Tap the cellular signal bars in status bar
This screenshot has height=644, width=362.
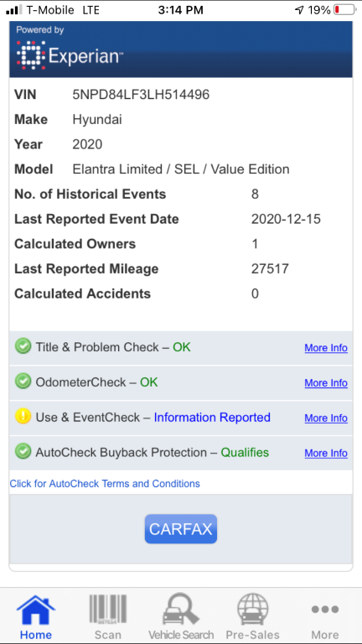click(x=14, y=10)
